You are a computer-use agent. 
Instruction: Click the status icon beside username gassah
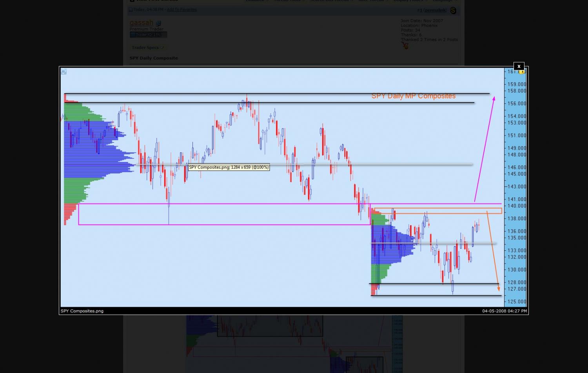pyautogui.click(x=158, y=24)
